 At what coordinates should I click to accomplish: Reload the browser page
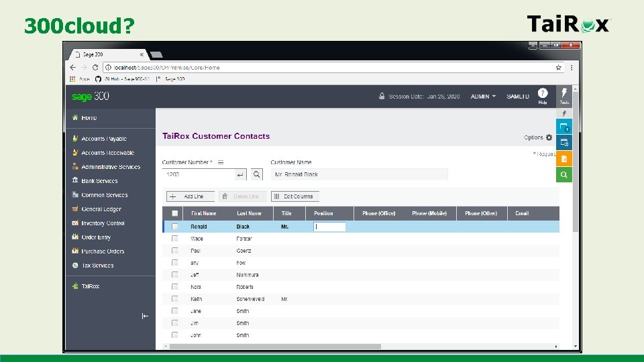click(95, 67)
